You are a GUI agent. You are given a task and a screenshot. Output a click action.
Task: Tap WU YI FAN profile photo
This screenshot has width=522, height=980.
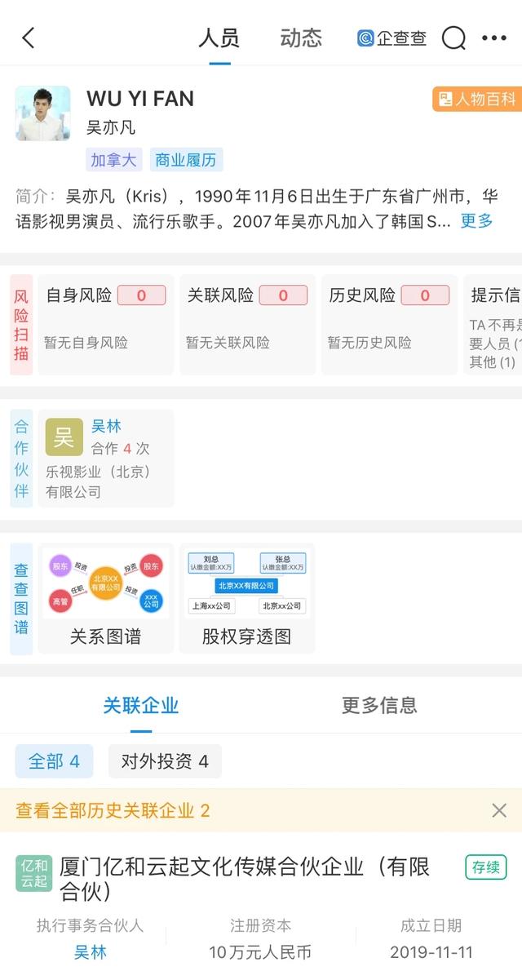pyautogui.click(x=42, y=113)
